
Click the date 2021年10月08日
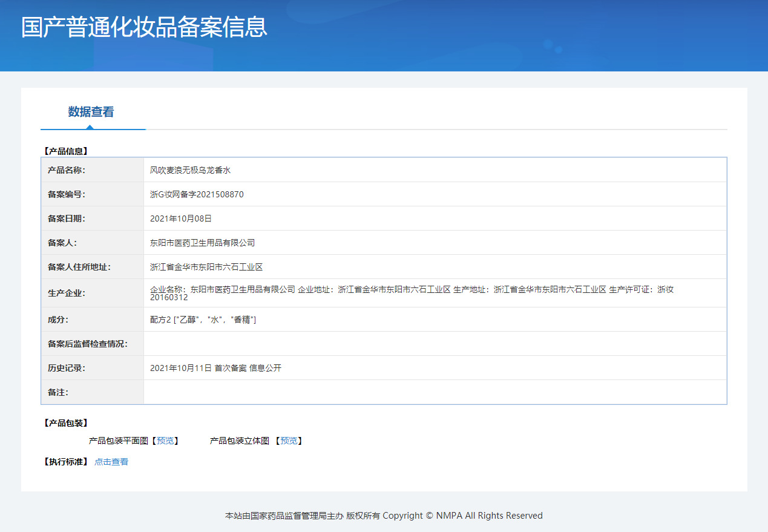click(181, 218)
